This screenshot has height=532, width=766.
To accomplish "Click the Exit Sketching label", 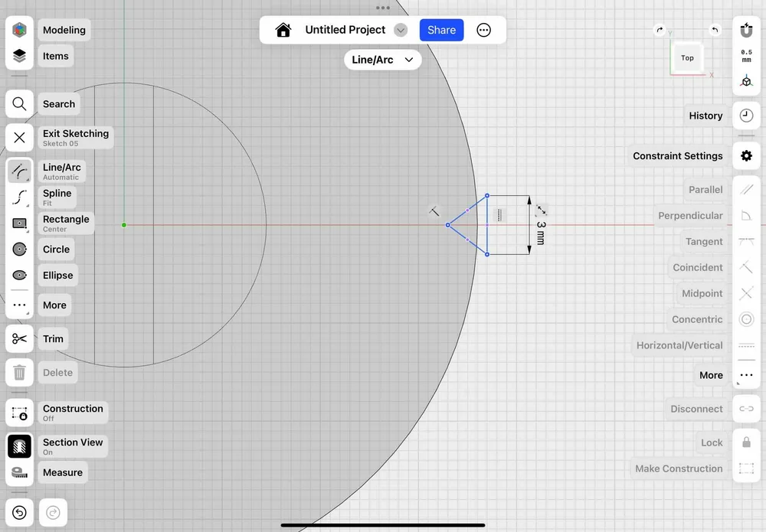I will 76,138.
